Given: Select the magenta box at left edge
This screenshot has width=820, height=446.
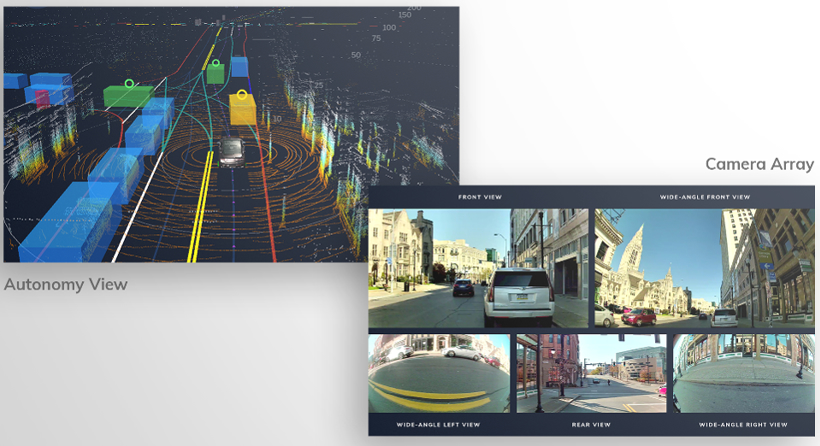Looking at the screenshot, I should (x=42, y=97).
